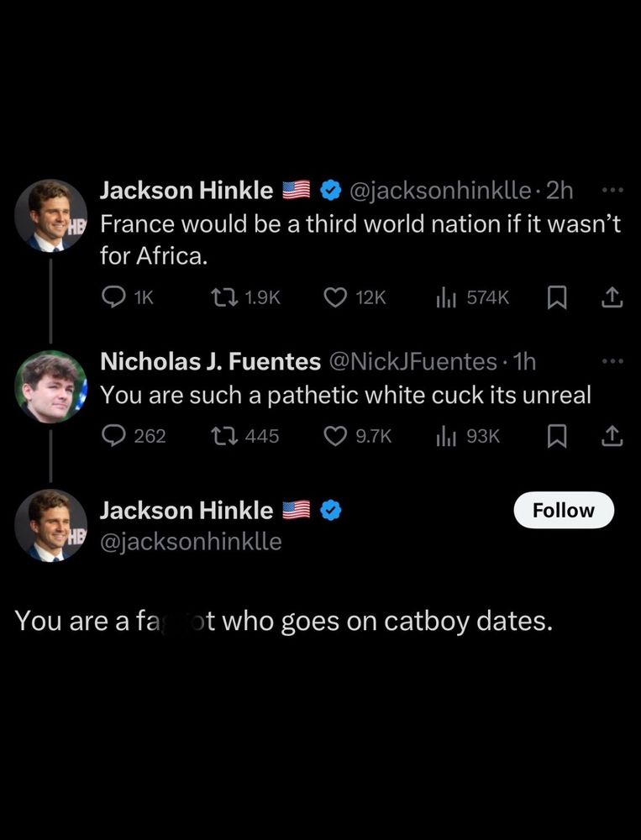Reply to Jackson Hinkle's France tweet

click(x=113, y=297)
